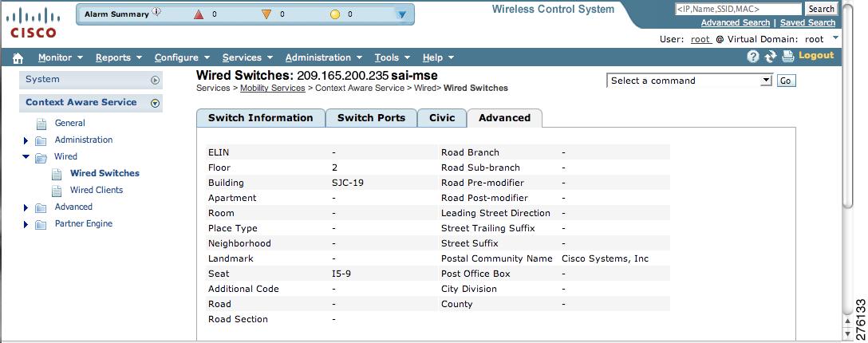
Task: Open General in the sidebar tree
Action: [x=69, y=124]
